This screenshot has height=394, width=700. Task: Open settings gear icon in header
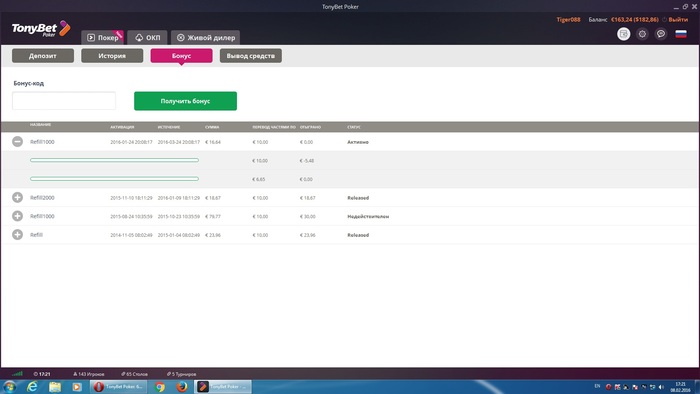click(642, 34)
